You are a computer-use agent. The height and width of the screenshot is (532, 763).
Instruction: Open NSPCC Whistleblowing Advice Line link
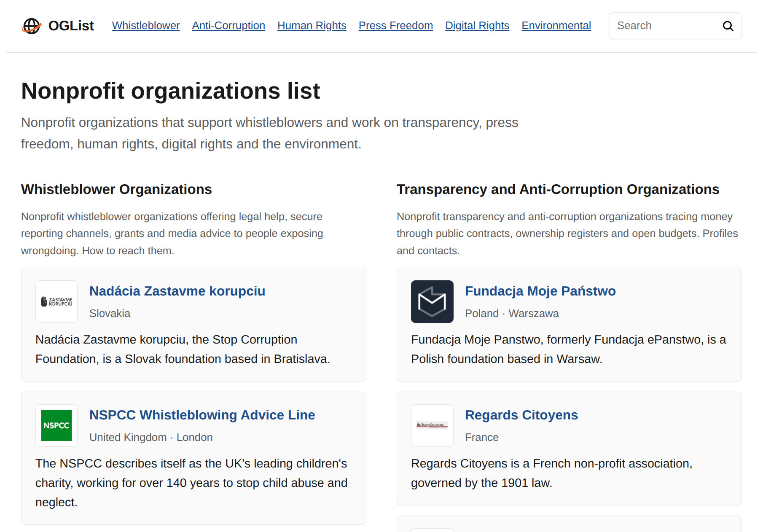[x=202, y=415]
